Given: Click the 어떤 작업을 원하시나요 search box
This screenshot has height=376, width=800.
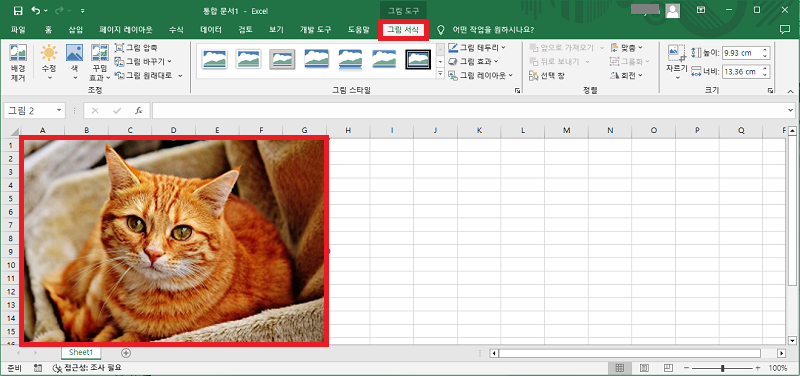Looking at the screenshot, I should click(x=493, y=30).
